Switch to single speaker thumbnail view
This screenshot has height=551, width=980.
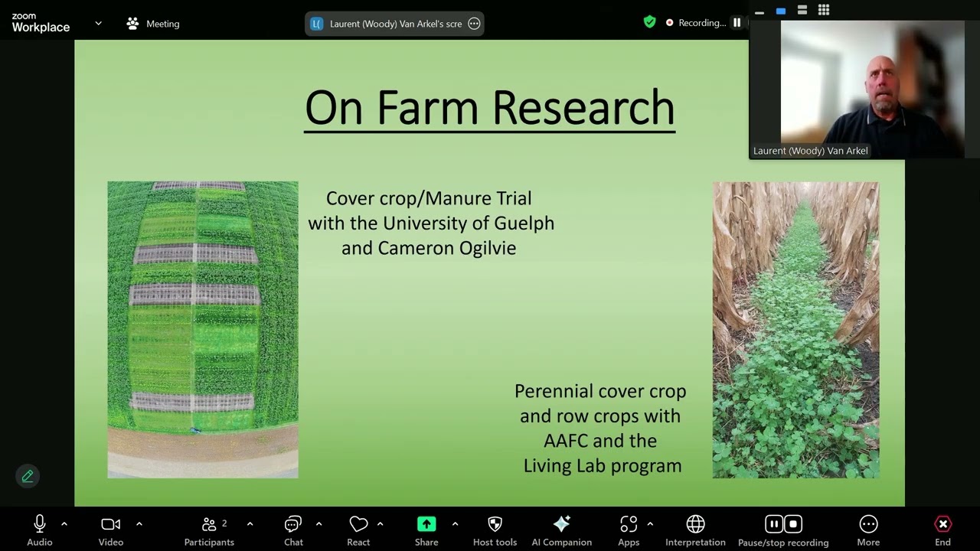781,11
